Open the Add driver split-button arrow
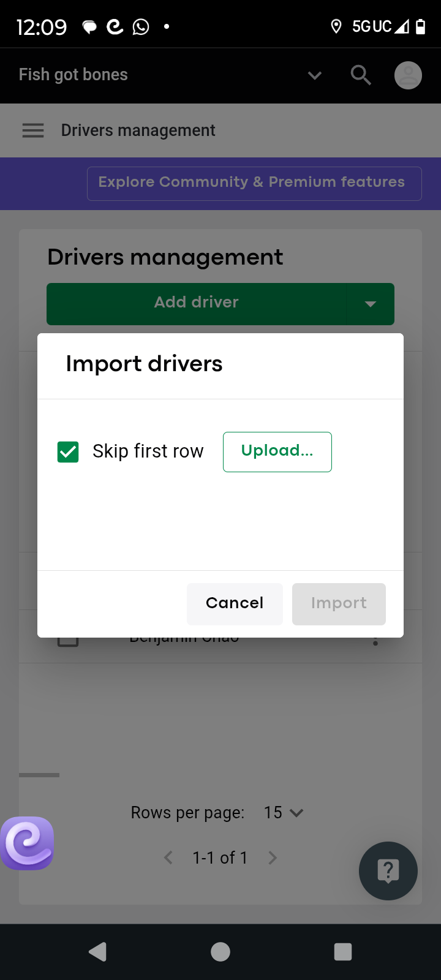The height and width of the screenshot is (980, 441). (x=370, y=304)
